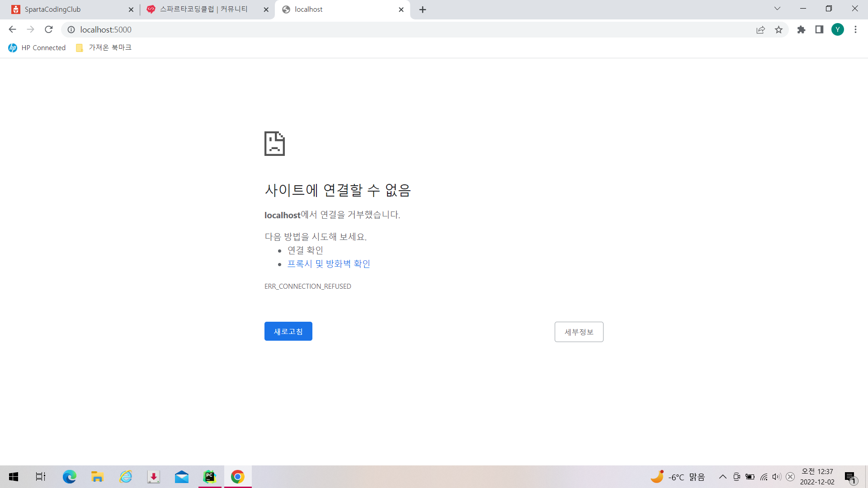Open the side panel icon
The height and width of the screenshot is (488, 868).
(x=819, y=29)
